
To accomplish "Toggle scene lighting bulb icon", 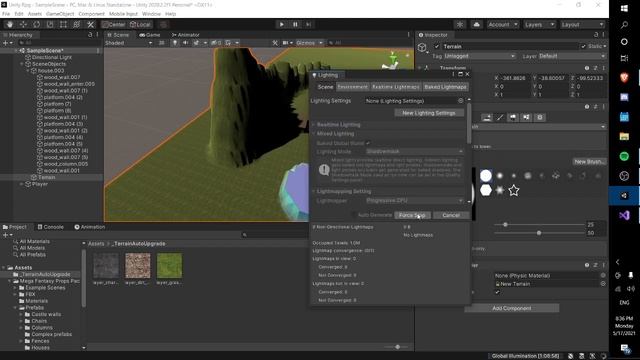I will click(175, 43).
